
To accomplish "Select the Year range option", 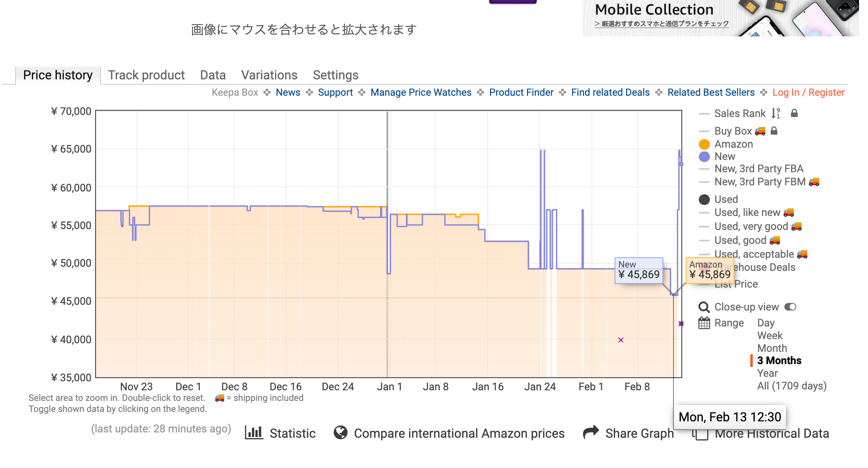I will click(x=767, y=373).
